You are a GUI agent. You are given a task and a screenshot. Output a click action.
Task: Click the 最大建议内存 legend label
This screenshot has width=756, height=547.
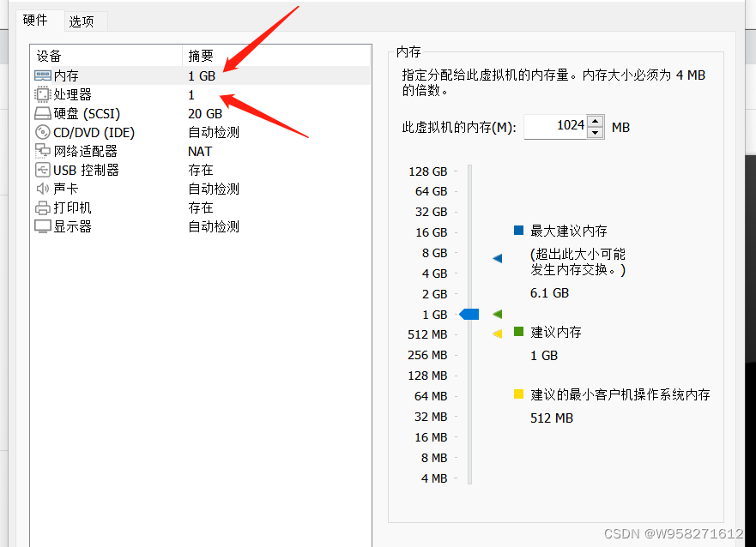tap(568, 231)
